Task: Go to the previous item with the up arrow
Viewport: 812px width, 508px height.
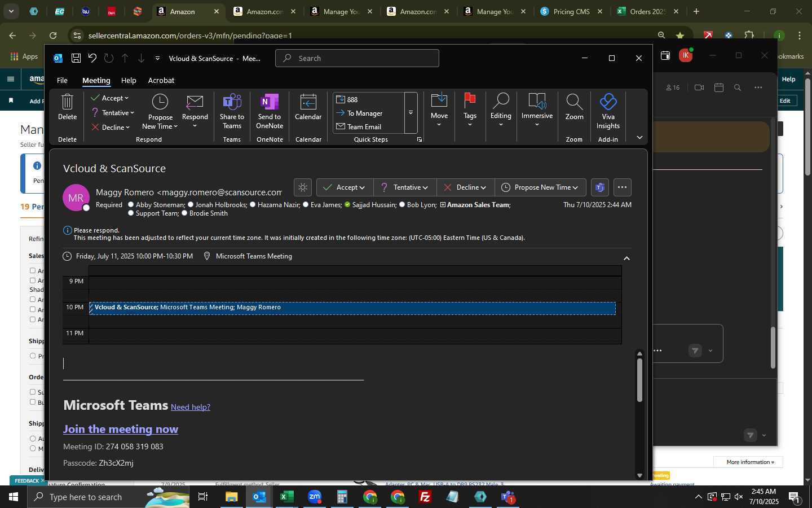Action: pos(125,58)
